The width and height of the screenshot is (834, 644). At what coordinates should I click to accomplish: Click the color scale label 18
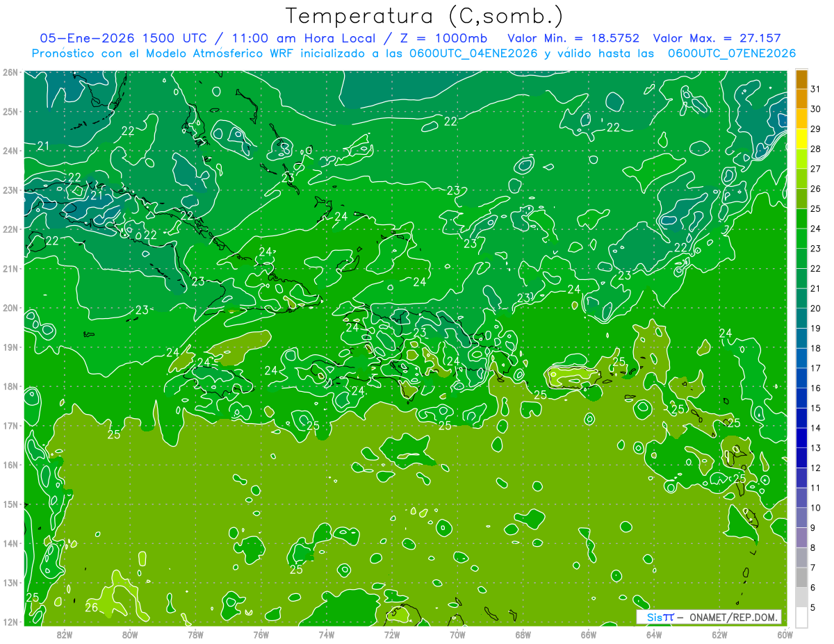tap(815, 348)
